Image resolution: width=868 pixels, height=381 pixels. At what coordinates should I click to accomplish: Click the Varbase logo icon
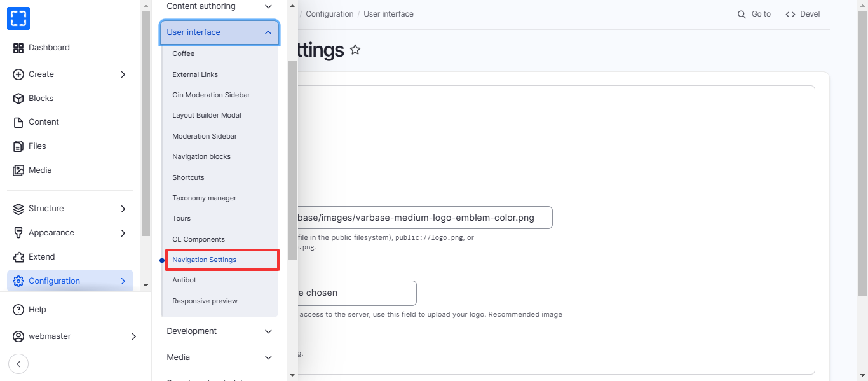(18, 18)
